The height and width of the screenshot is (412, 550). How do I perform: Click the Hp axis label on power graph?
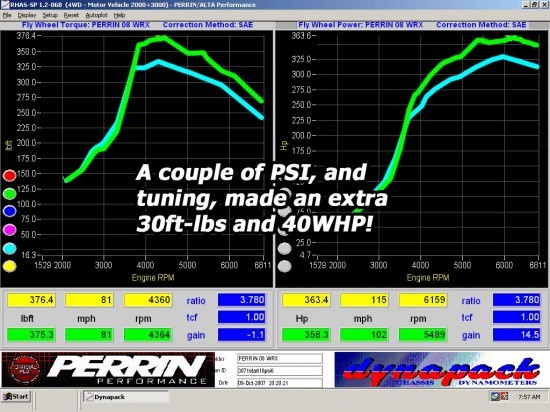click(284, 145)
